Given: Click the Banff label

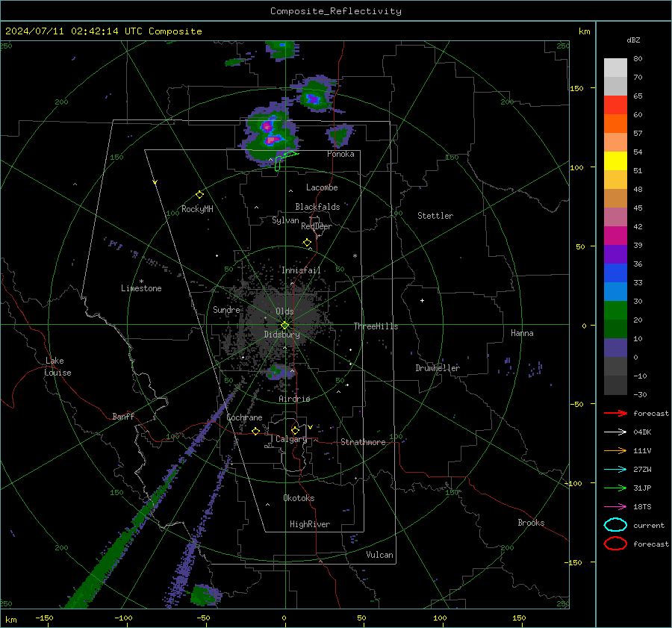Looking at the screenshot, I should [x=123, y=416].
